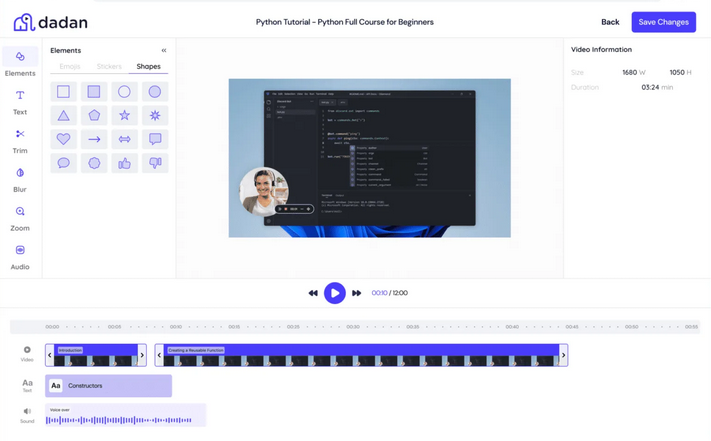This screenshot has height=441, width=711.
Task: Select the Text tool in sidebar
Action: click(20, 102)
